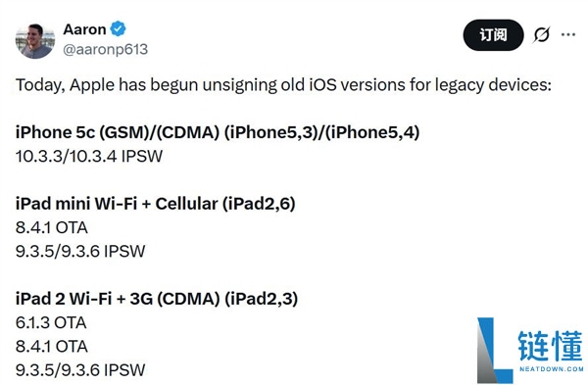Click the 链懂 watermark characters
588x385 pixels.
[551, 346]
